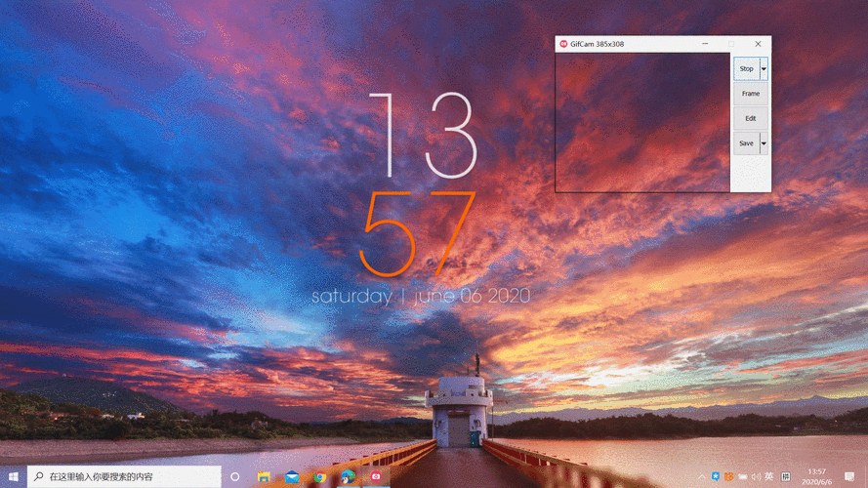This screenshot has height=488, width=868.
Task: Minimize the GifCam window
Action: [706, 44]
